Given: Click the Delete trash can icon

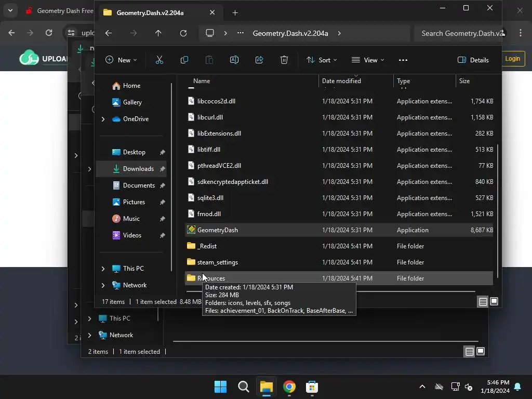Looking at the screenshot, I should (x=284, y=60).
